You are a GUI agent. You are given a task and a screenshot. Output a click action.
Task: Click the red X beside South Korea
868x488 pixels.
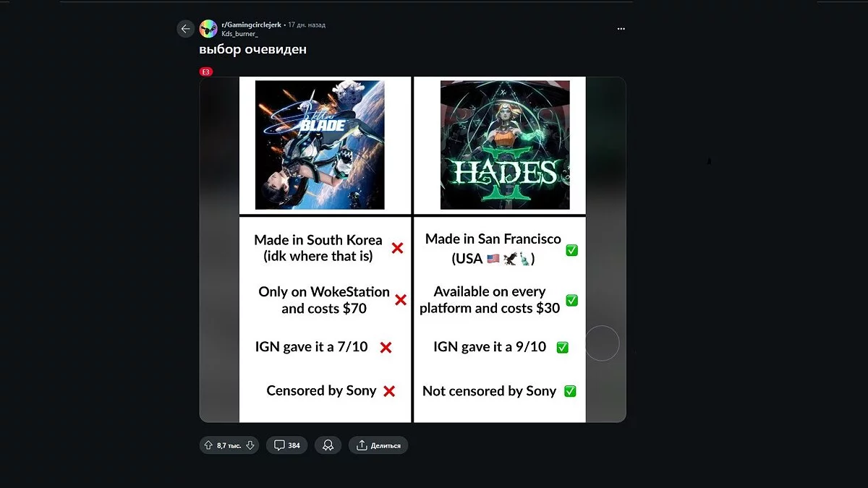(397, 248)
